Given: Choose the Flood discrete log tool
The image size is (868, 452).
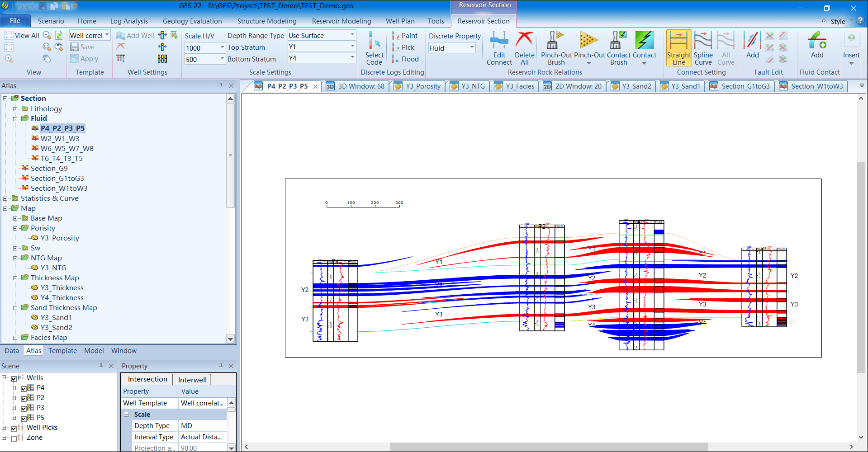Looking at the screenshot, I should pyautogui.click(x=405, y=59).
